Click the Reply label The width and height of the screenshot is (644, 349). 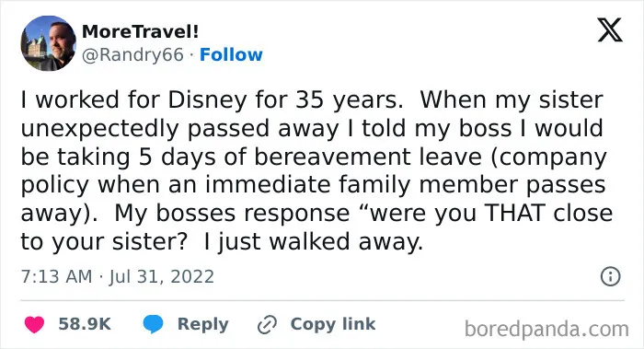(x=203, y=324)
